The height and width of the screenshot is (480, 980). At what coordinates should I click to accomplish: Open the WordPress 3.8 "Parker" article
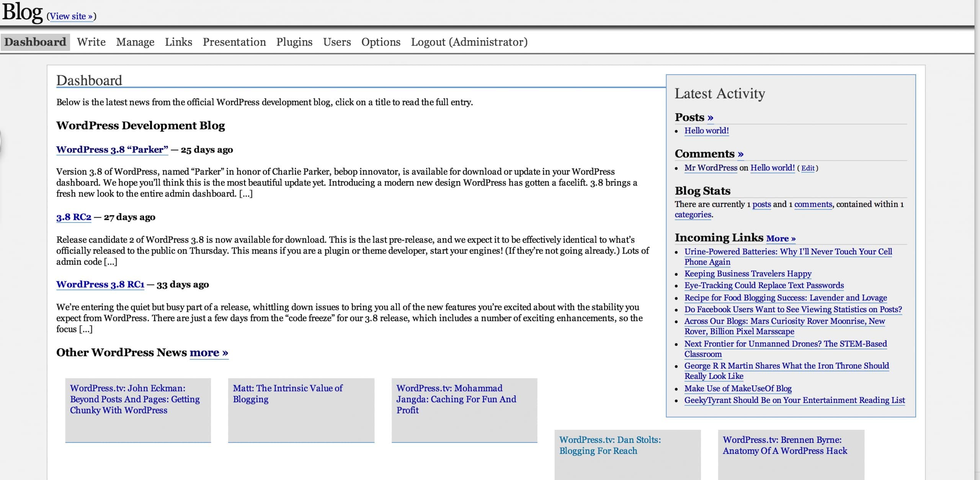click(x=112, y=149)
